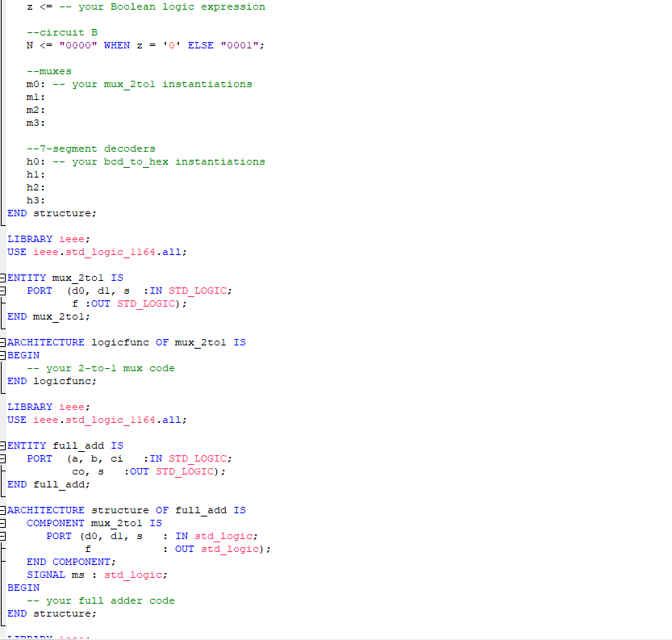Viewport: 672px width, 640px height.
Task: Click the 'END full_add;' line
Action: [48, 484]
